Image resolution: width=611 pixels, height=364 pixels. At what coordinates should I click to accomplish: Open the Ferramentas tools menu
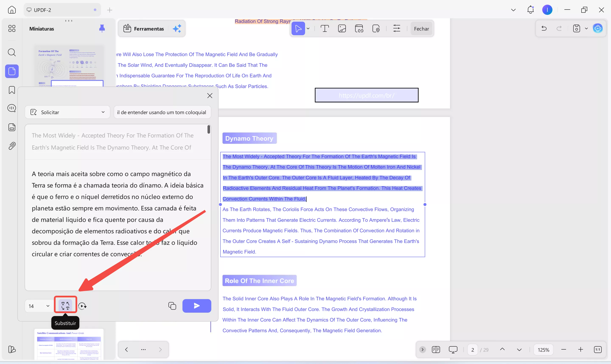(x=144, y=29)
